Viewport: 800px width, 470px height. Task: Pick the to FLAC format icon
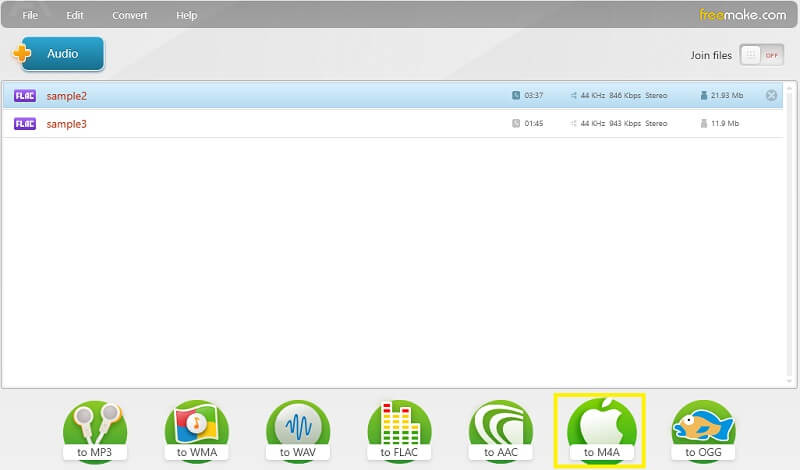tap(399, 432)
